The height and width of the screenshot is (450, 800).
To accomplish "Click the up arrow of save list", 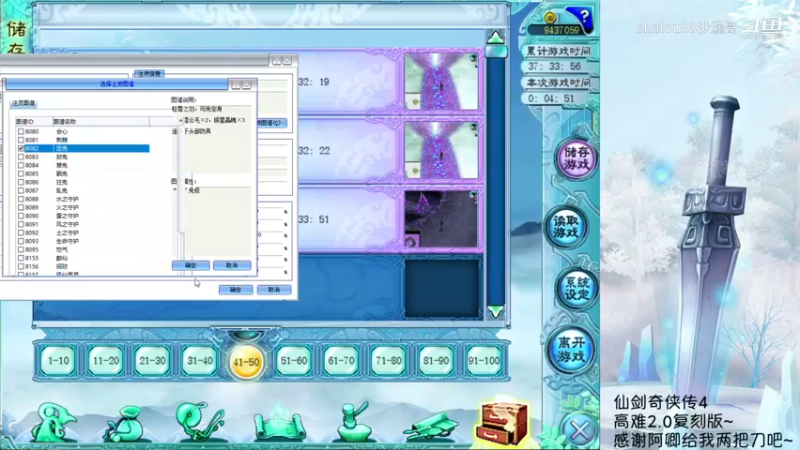I will [x=495, y=37].
